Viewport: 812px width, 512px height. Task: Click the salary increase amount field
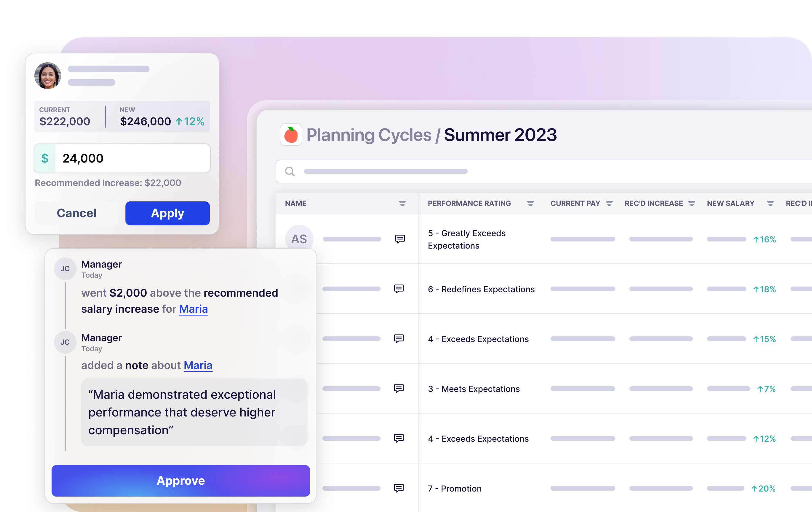(132, 158)
